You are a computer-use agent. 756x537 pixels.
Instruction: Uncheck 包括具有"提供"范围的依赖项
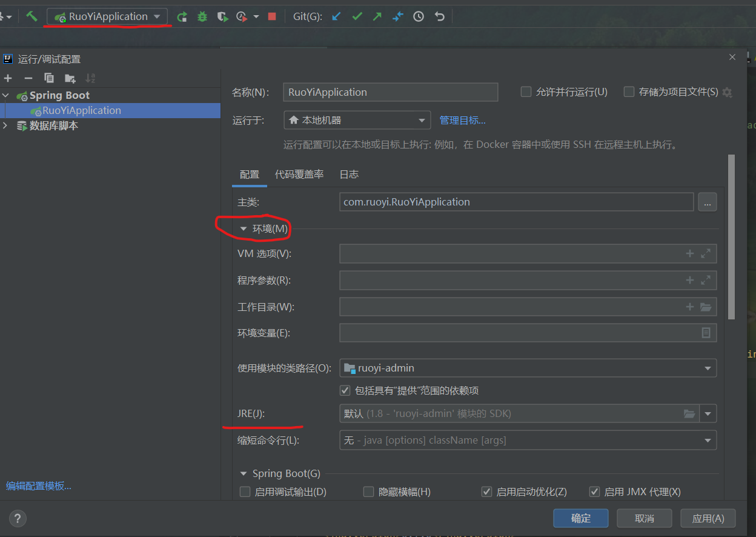(x=345, y=390)
